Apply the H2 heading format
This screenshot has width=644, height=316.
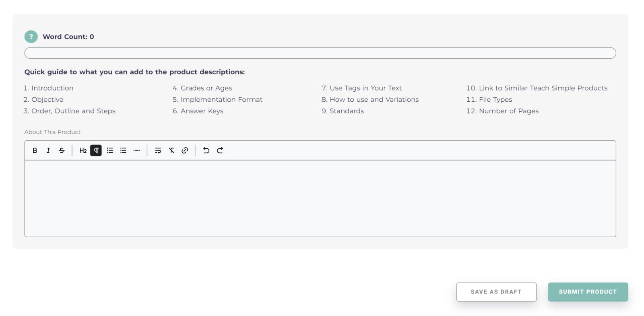[83, 150]
